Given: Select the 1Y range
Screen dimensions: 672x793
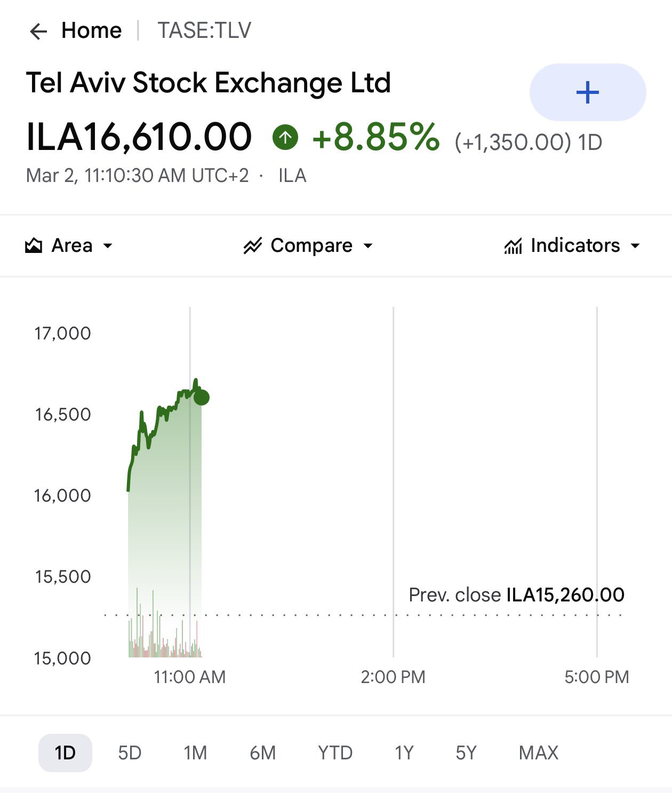Looking at the screenshot, I should pyautogui.click(x=404, y=753).
